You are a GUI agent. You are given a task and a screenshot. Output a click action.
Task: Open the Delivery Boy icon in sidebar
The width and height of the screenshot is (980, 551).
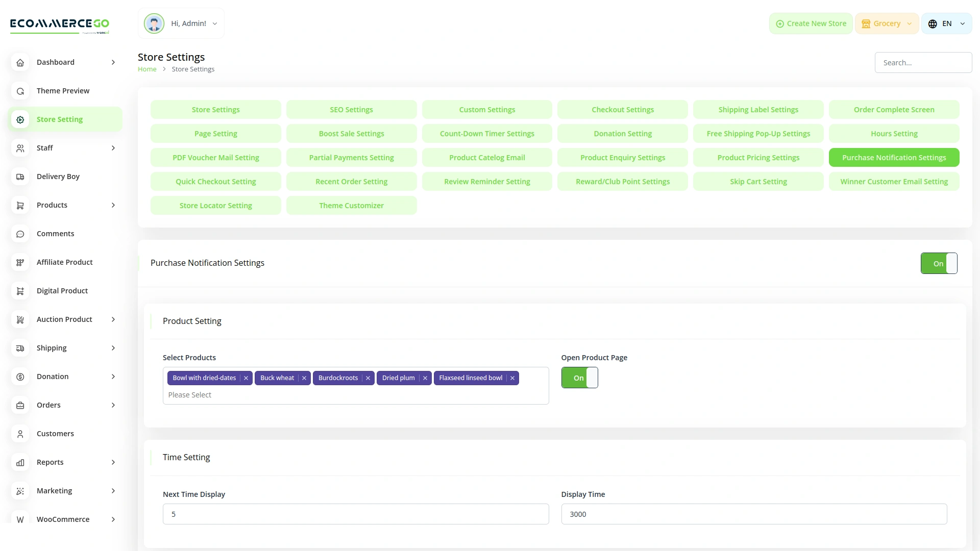click(x=20, y=177)
